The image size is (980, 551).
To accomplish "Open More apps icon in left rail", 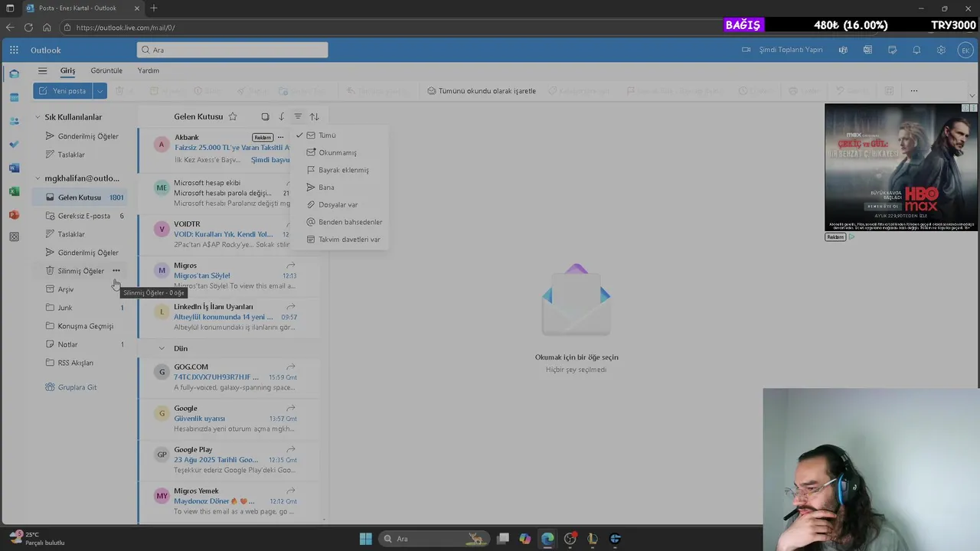I will click(14, 237).
